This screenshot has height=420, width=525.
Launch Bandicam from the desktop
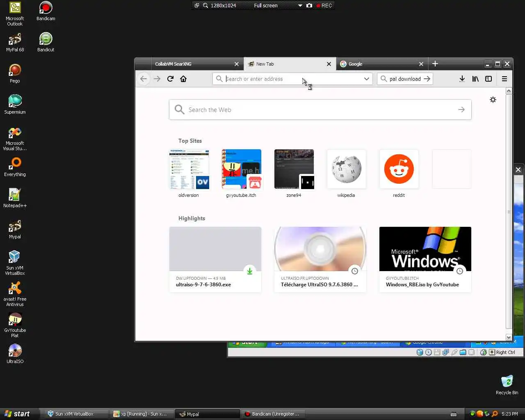pyautogui.click(x=46, y=11)
